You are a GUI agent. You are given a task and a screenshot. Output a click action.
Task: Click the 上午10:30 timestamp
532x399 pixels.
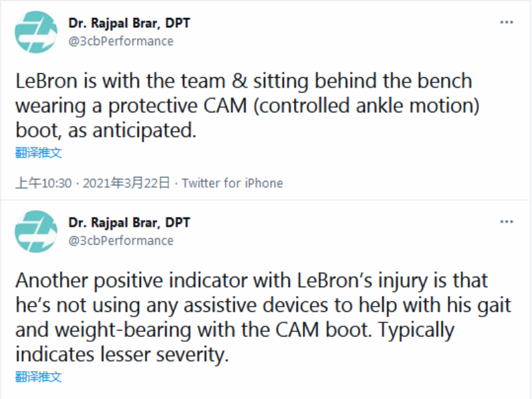tap(43, 183)
